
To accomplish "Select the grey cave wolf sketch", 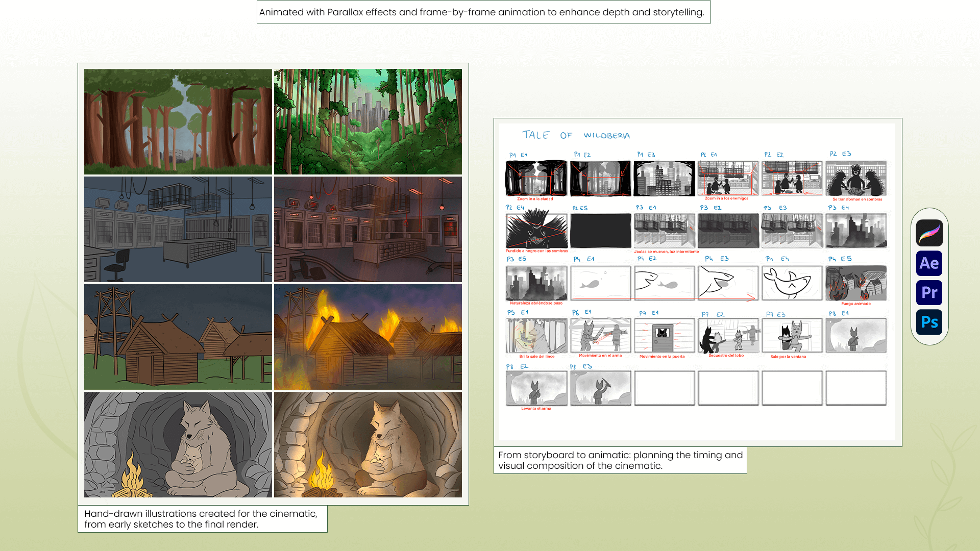I will click(178, 445).
